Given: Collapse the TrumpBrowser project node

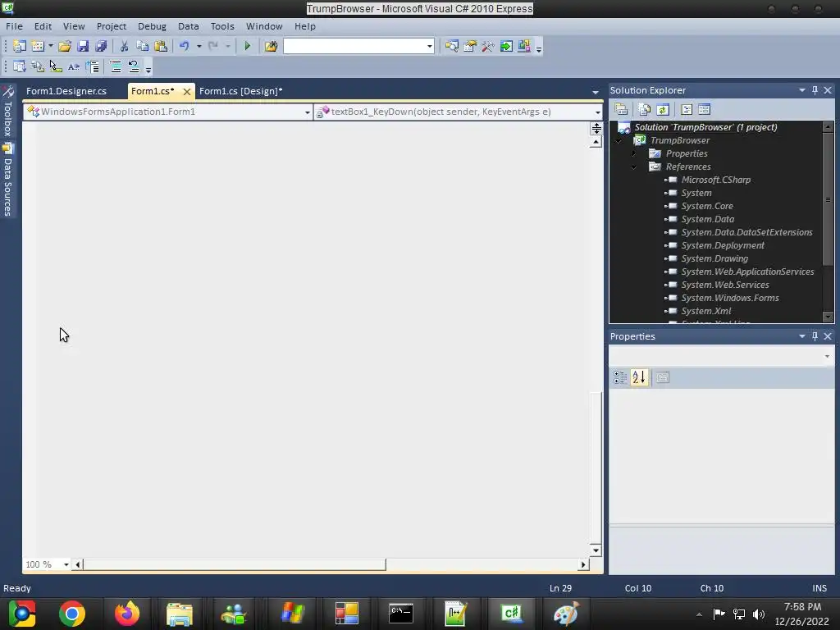Looking at the screenshot, I should (x=619, y=140).
